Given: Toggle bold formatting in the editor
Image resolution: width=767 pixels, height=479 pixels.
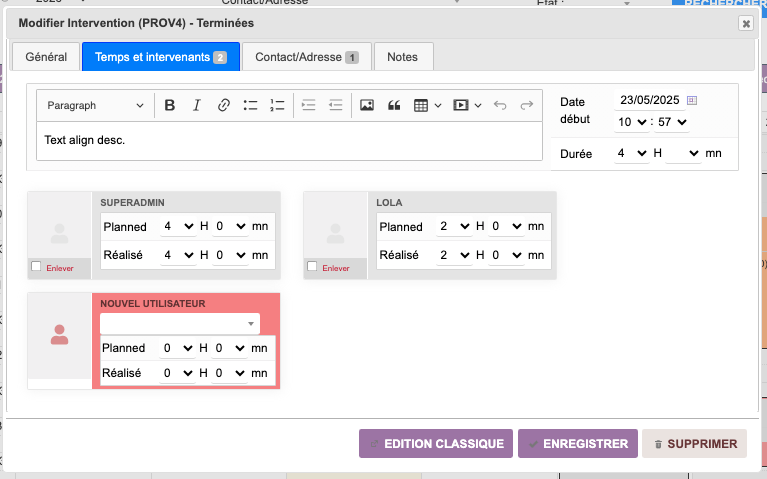Looking at the screenshot, I should pyautogui.click(x=170, y=105).
